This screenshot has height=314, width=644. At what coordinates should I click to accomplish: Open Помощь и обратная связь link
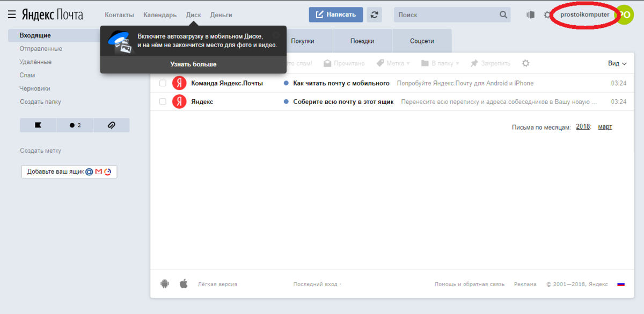(470, 284)
